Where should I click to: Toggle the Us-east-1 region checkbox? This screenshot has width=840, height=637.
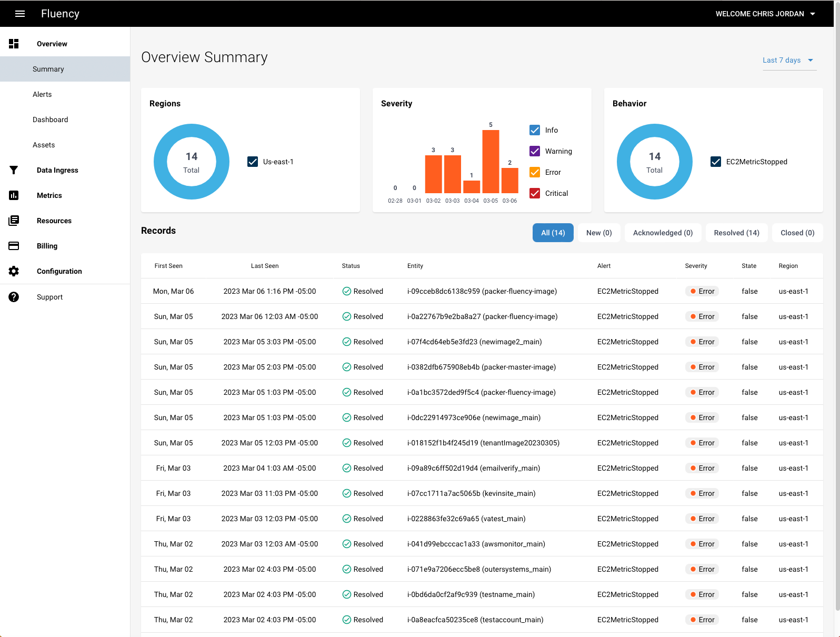tap(253, 162)
